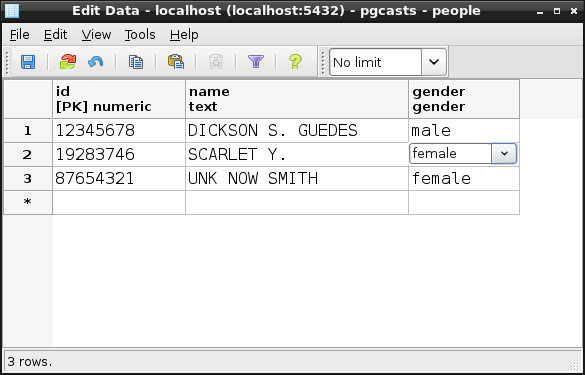Select row 1 header
This screenshot has height=375, width=585.
pos(28,131)
